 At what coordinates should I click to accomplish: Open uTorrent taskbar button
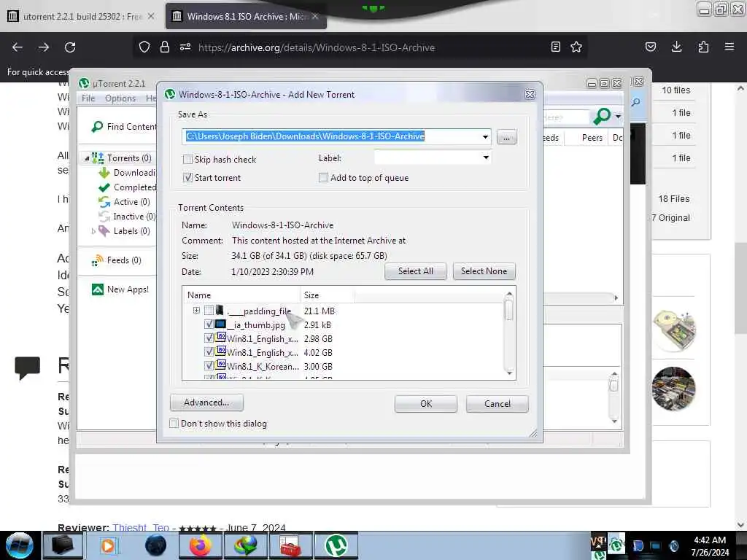[336, 545]
